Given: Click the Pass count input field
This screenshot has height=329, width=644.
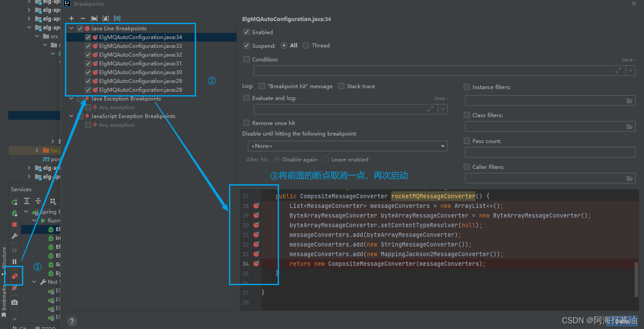Looking at the screenshot, I should [x=550, y=152].
